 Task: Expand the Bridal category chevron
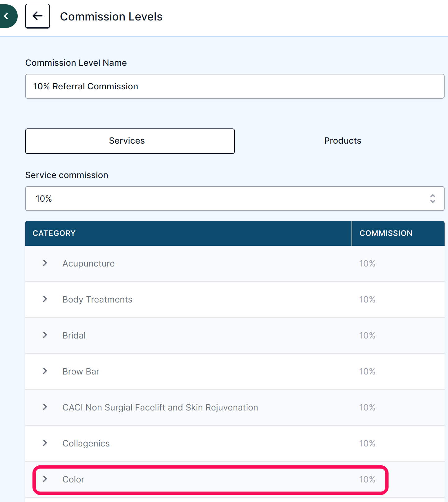45,335
